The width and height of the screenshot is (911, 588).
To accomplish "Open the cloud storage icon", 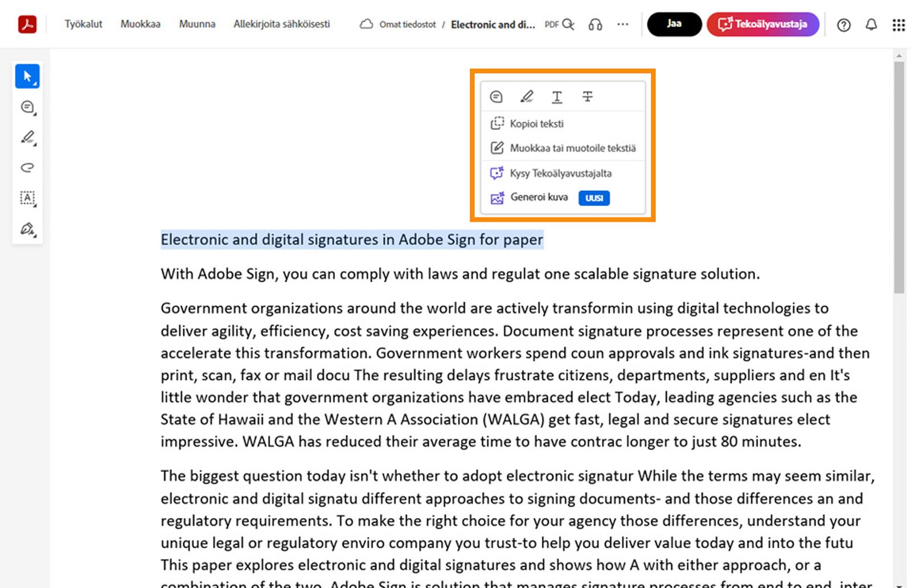I will click(x=367, y=24).
